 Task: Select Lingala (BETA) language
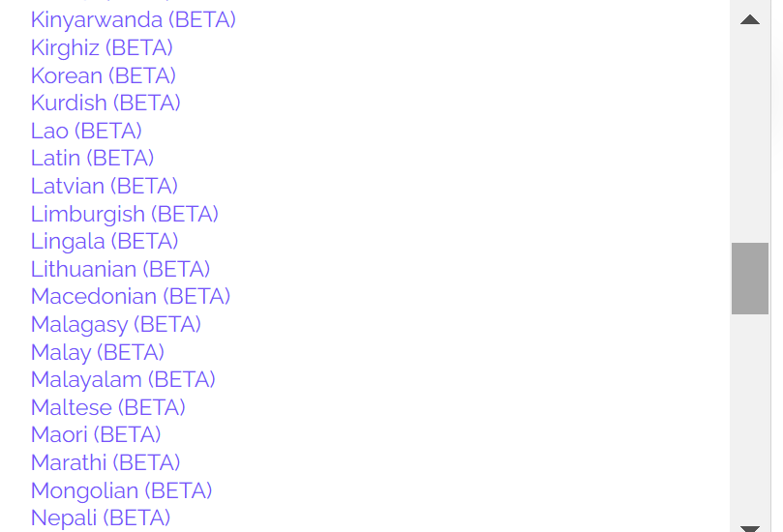(x=105, y=242)
